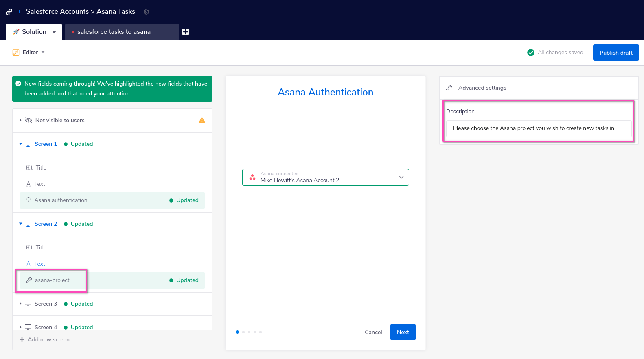The width and height of the screenshot is (644, 359).
Task: Click Cancel in the wizard preview
Action: click(373, 332)
